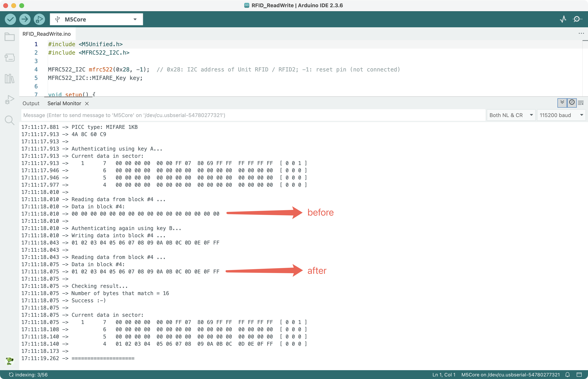
Task: Toggle timestamp display in Serial Monitor
Action: (x=572, y=103)
